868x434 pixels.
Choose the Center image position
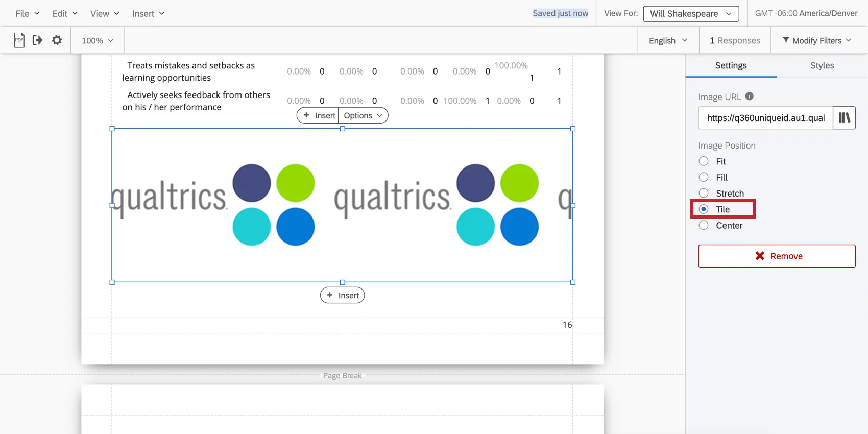(704, 225)
